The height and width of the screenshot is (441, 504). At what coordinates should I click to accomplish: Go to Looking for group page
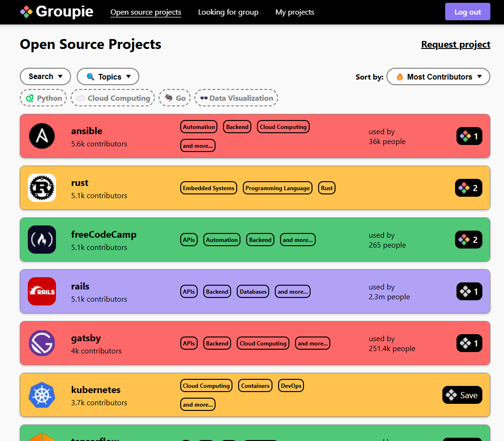[228, 12]
